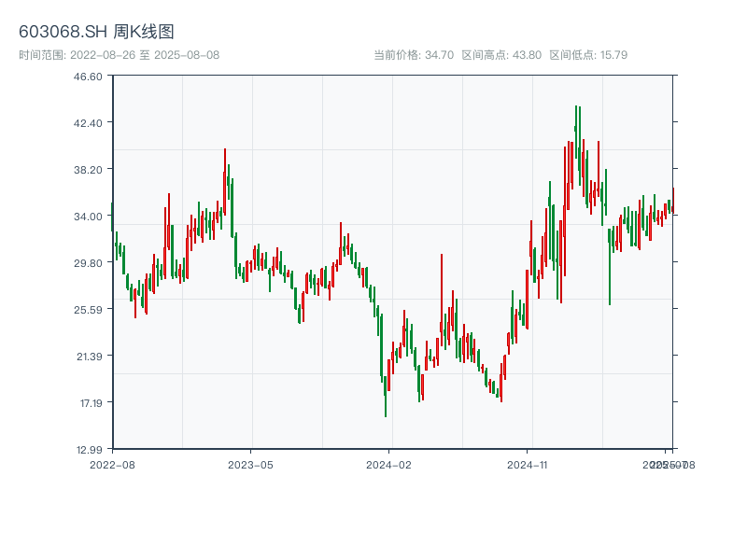Click the 2023-05 x-axis label
Image resolution: width=747 pixels, height=560 pixels.
(250, 465)
